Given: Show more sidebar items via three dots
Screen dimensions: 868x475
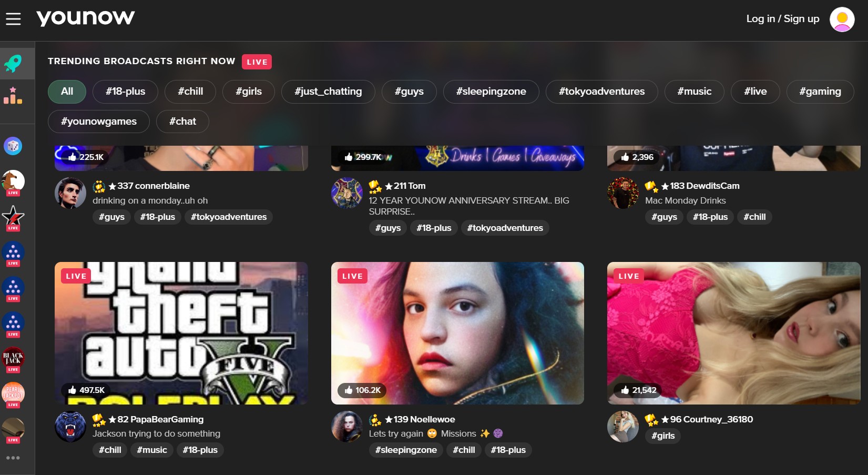Looking at the screenshot, I should [13, 458].
